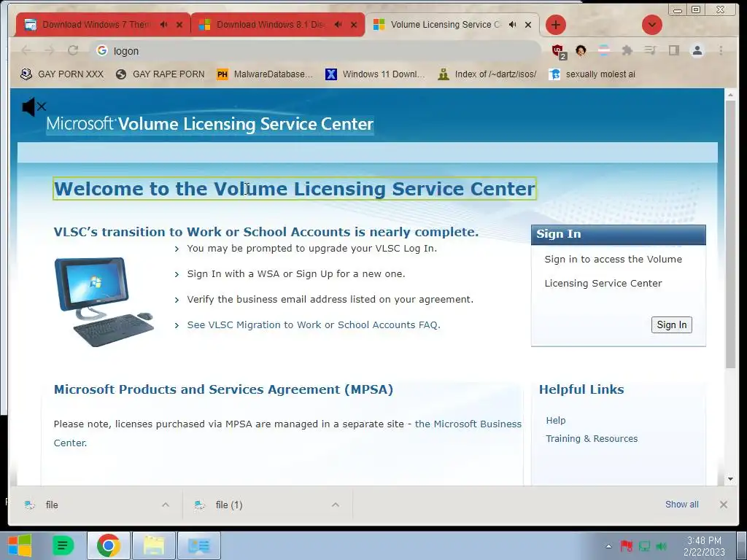Click the page scrollbar down arrow
Viewport: 747px width, 560px height.
pos(730,479)
